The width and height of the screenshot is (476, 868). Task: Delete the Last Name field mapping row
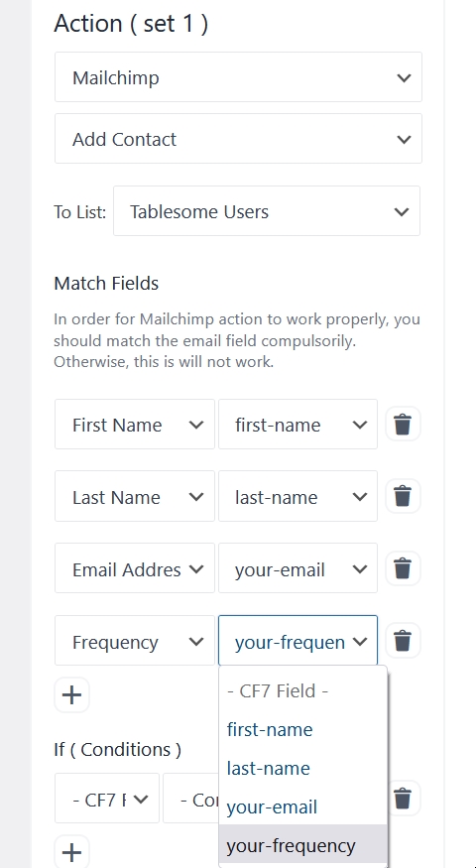tap(403, 495)
